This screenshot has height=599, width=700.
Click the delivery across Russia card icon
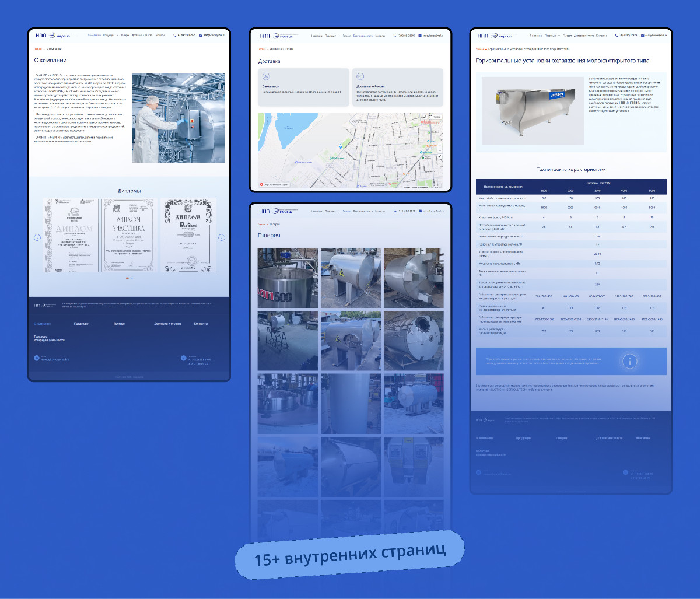360,76
